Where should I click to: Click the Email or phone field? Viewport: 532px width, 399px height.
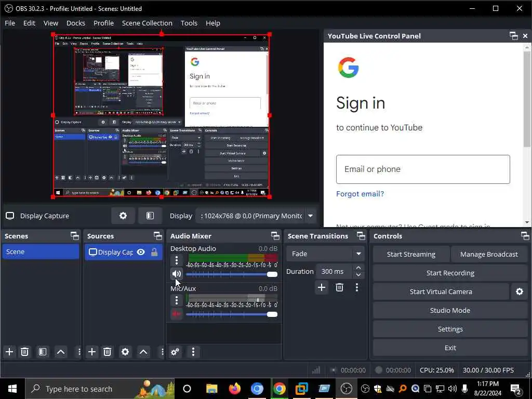click(423, 169)
